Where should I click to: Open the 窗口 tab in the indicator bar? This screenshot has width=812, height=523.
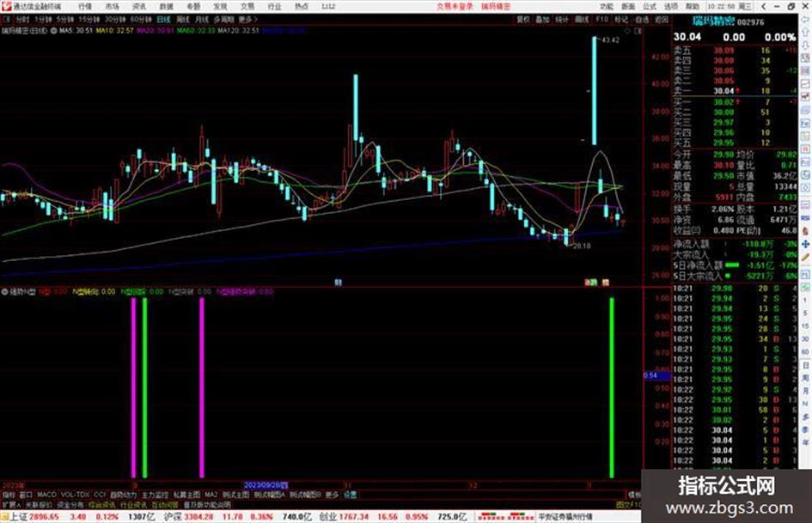point(26,495)
